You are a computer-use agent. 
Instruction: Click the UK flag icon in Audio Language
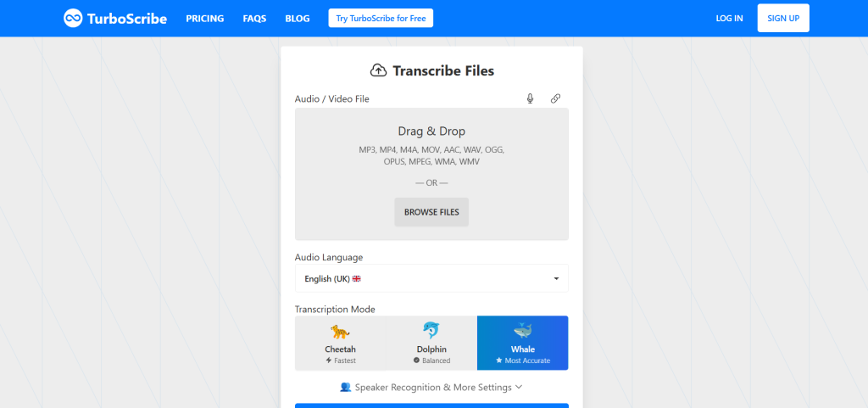pos(357,278)
